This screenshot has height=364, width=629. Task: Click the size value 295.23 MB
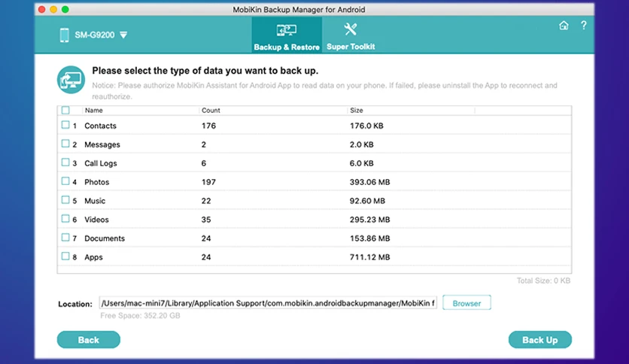click(369, 220)
